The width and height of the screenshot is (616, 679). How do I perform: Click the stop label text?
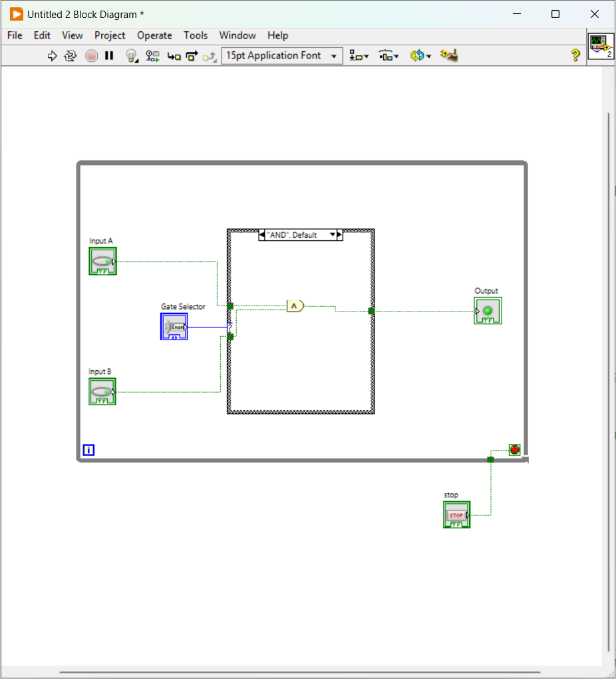pyautogui.click(x=450, y=495)
